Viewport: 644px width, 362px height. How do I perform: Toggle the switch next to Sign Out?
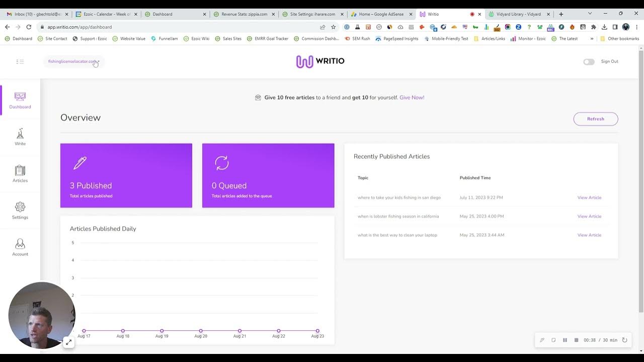pyautogui.click(x=588, y=61)
